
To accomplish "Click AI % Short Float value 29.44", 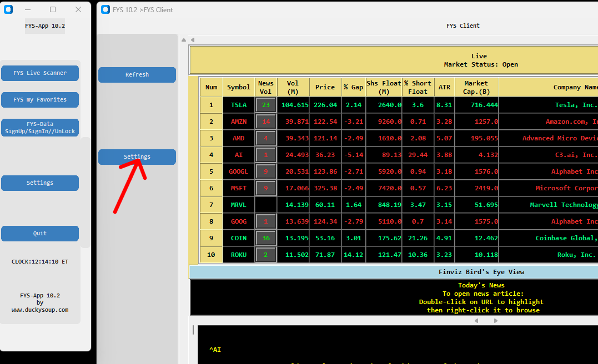I will [x=418, y=155].
